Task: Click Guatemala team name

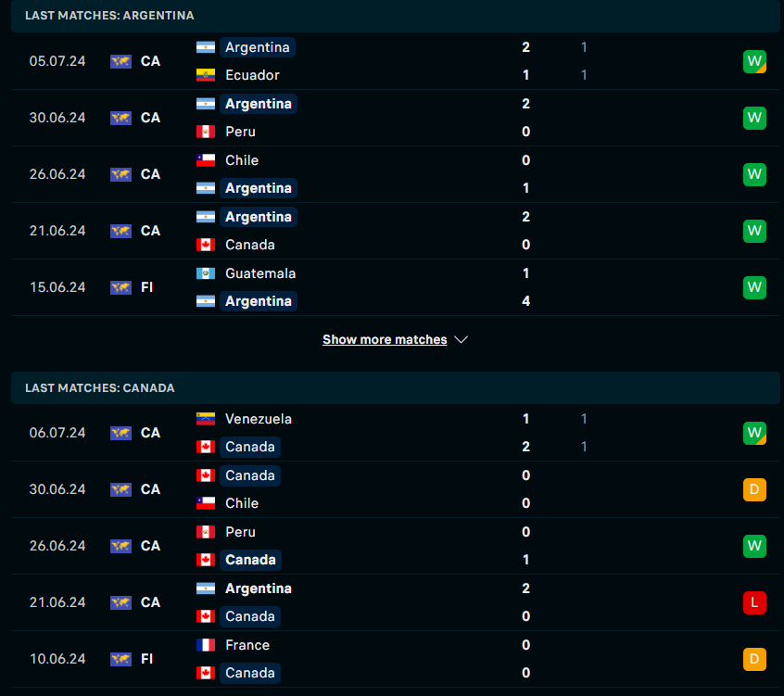Action: click(x=260, y=273)
